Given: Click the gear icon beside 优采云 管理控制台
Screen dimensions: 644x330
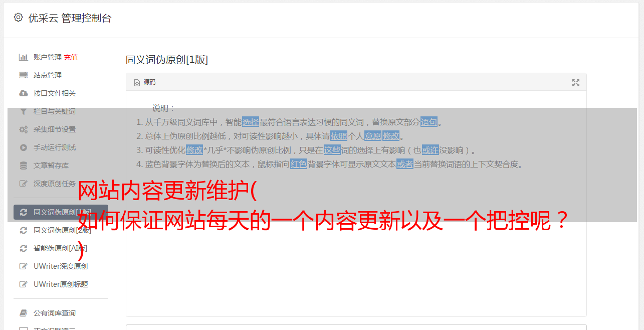Looking at the screenshot, I should click(x=19, y=18).
